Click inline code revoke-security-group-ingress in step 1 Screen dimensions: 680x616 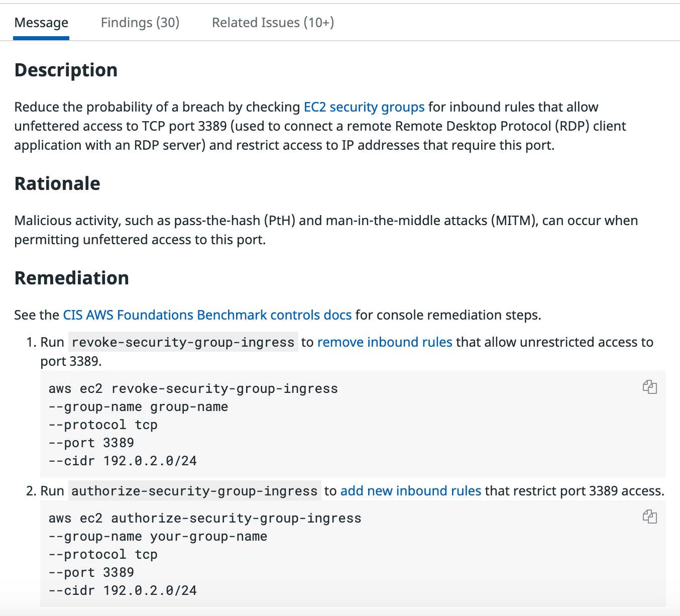click(183, 342)
